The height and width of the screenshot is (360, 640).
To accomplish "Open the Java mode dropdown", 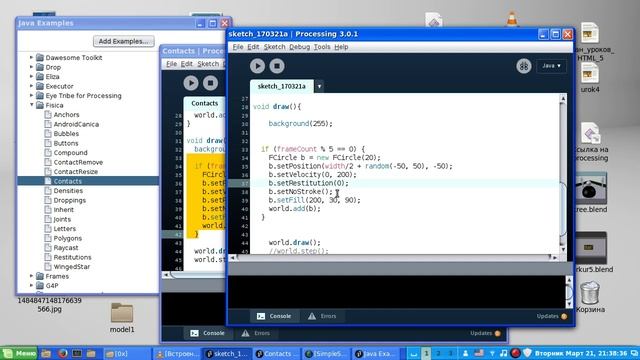I will 551,66.
